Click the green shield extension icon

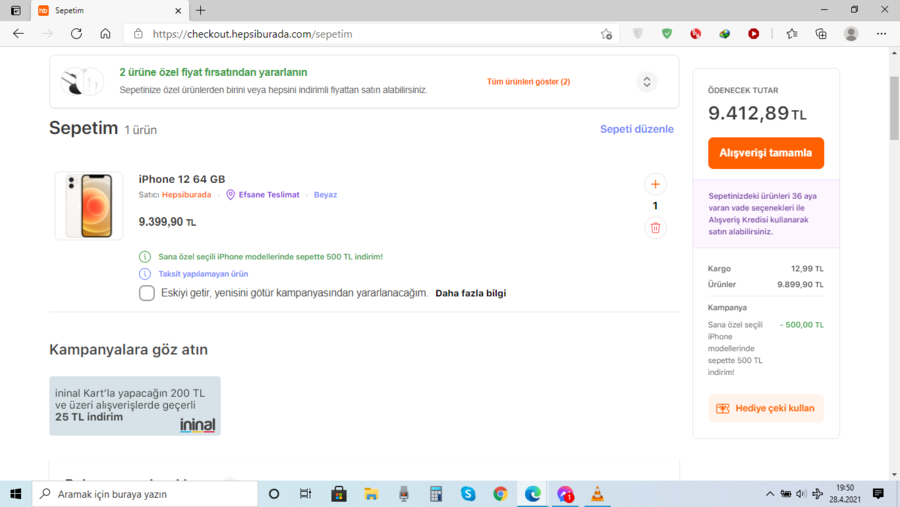(666, 34)
